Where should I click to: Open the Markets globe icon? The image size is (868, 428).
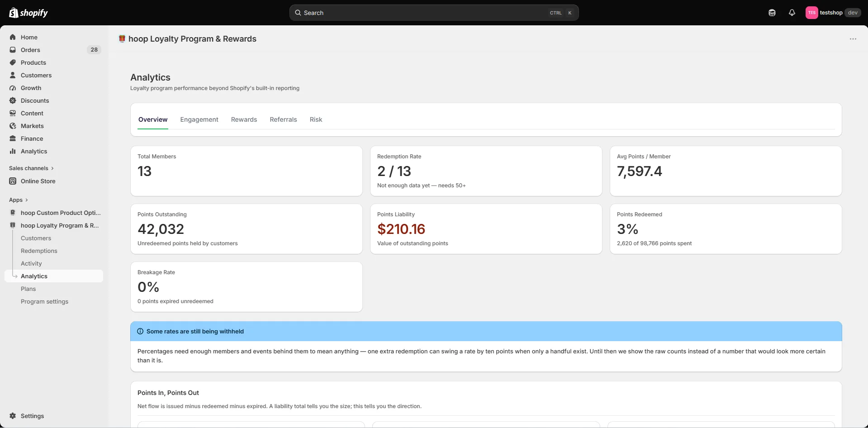coord(13,126)
